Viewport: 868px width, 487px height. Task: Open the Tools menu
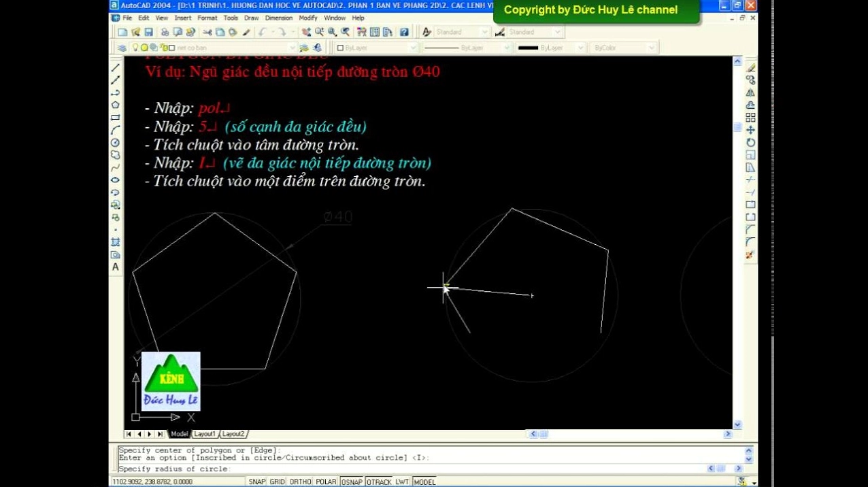pos(231,18)
